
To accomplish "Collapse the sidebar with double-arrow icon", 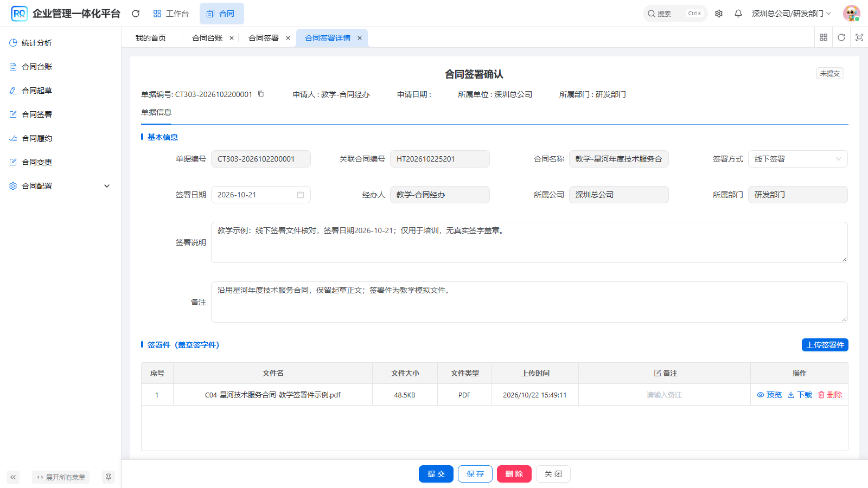I will (13, 477).
